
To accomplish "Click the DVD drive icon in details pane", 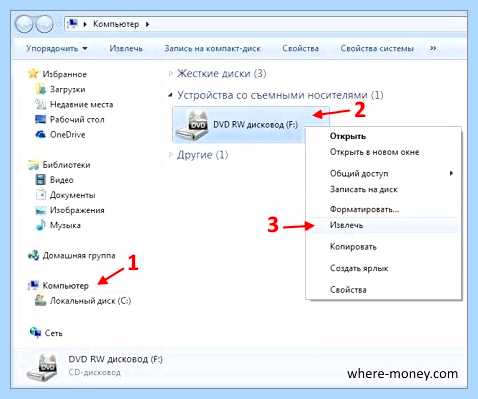I will (x=43, y=368).
